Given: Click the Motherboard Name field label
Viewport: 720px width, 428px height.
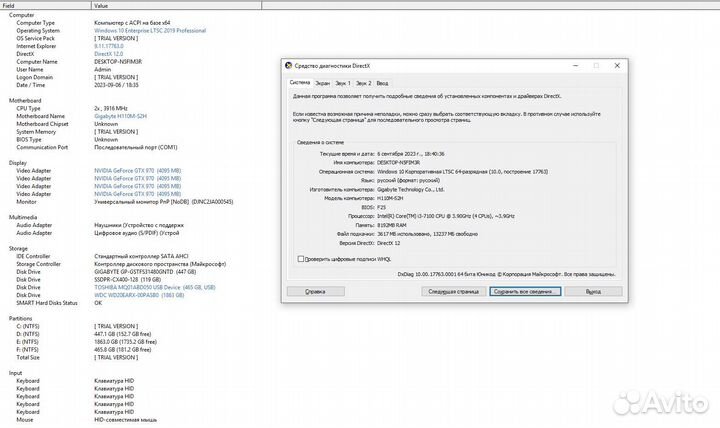Looking at the screenshot, I should [x=41, y=116].
